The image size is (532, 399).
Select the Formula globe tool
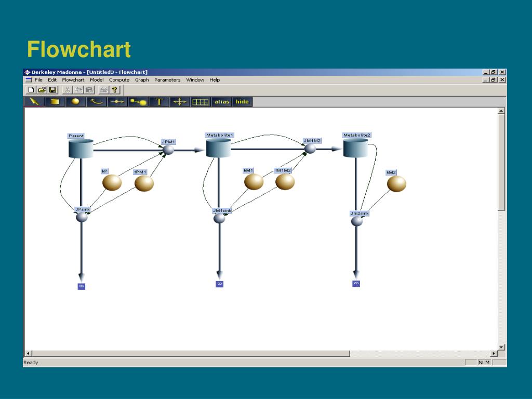[x=76, y=101]
